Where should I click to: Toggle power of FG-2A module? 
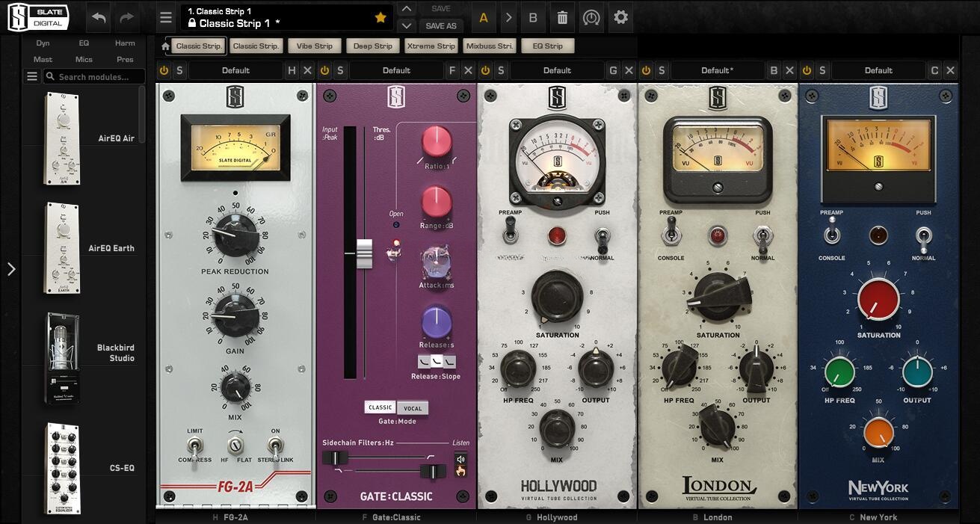[x=164, y=70]
